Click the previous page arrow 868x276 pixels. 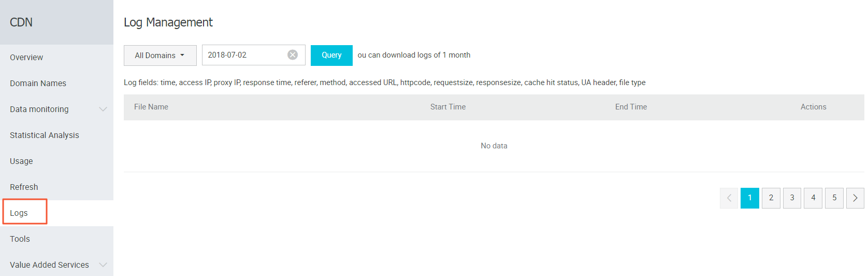pyautogui.click(x=729, y=198)
